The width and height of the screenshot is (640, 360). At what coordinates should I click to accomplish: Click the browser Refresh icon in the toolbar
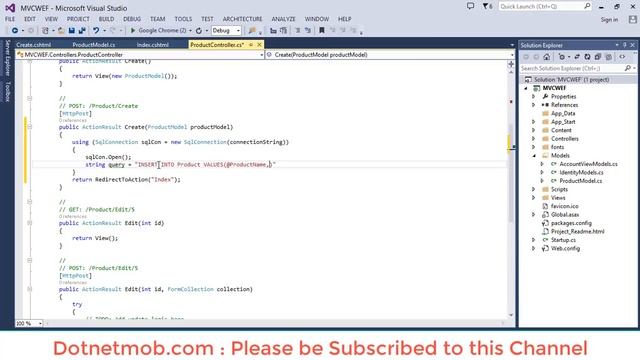[x=199, y=31]
